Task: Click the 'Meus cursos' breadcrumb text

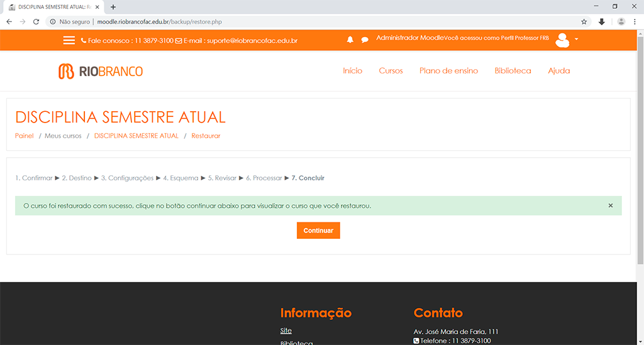Action: pyautogui.click(x=64, y=136)
